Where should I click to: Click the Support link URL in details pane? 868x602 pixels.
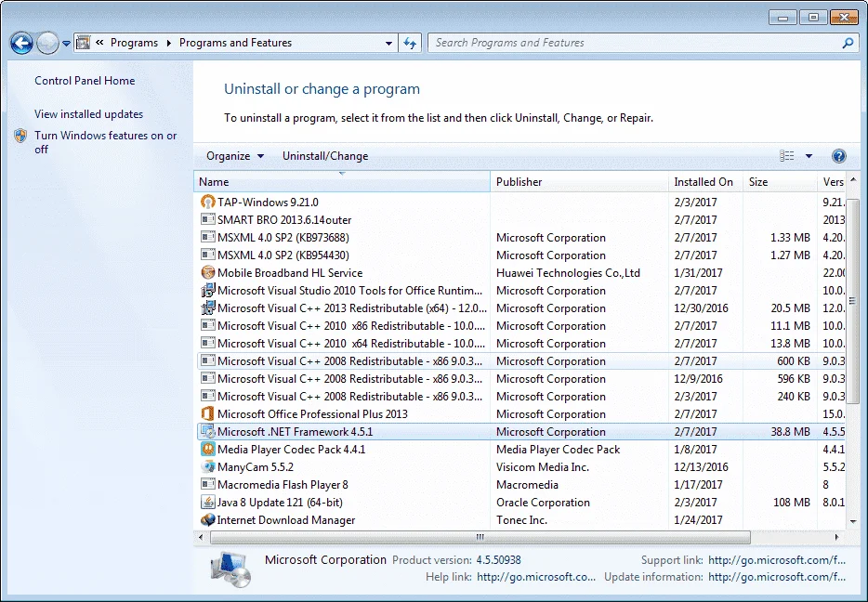coord(777,560)
